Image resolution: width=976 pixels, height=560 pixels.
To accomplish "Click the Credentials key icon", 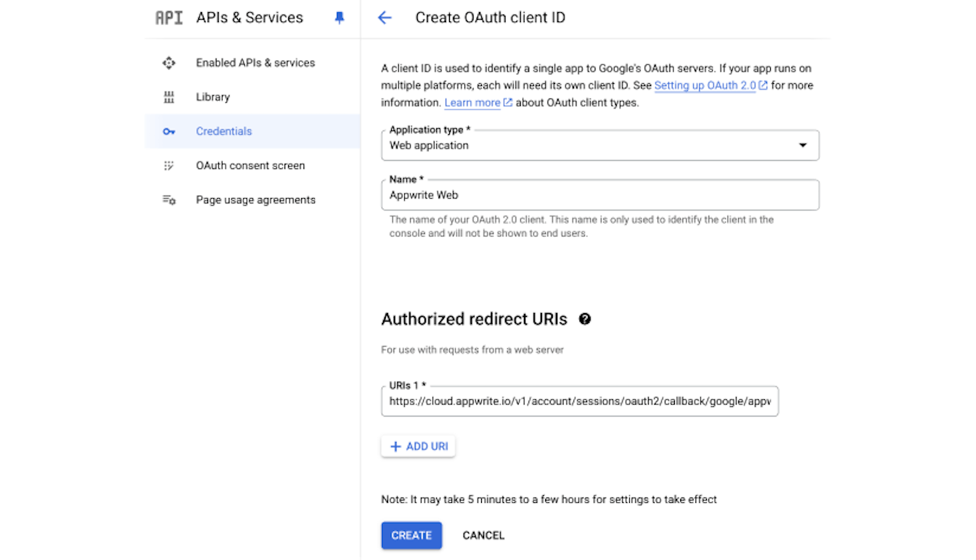I will click(x=169, y=131).
